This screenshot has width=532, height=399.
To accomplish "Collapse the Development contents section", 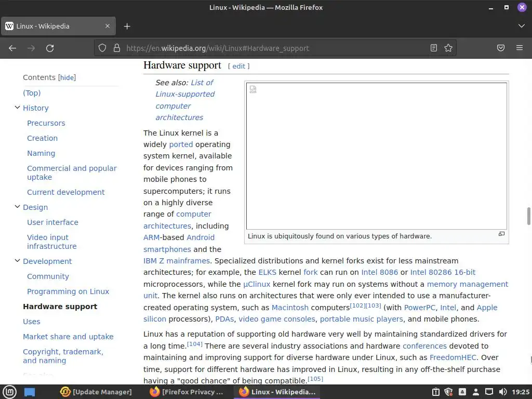I will coord(17,261).
